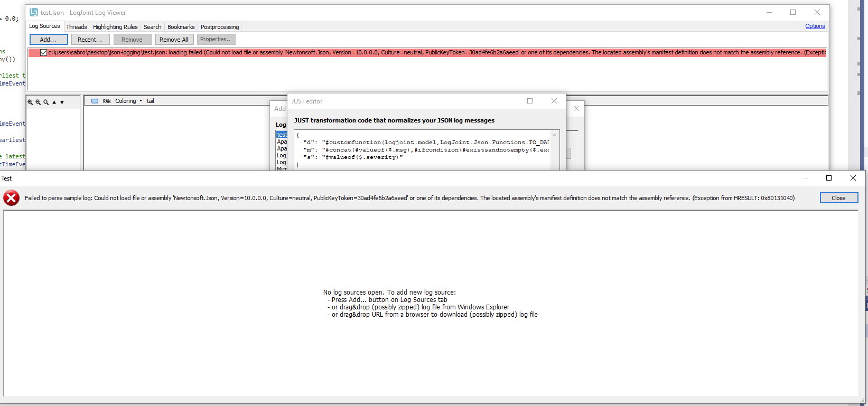The width and height of the screenshot is (868, 406).
Task: Open the Options link in LogJoint
Action: point(815,26)
